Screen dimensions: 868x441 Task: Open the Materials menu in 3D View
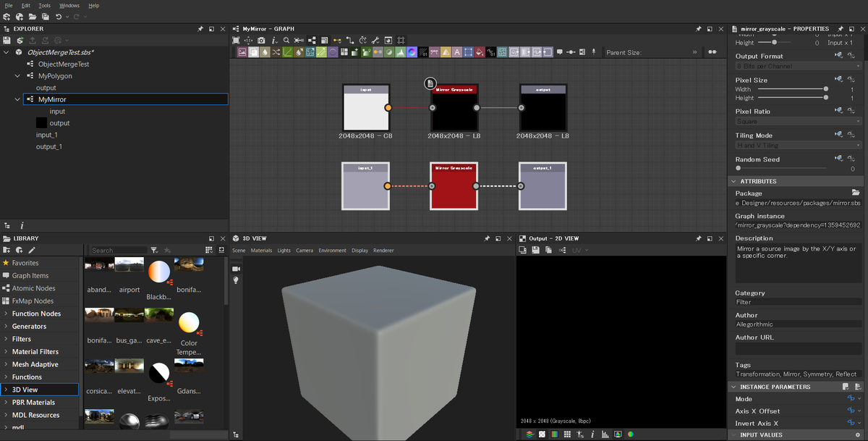tap(261, 251)
